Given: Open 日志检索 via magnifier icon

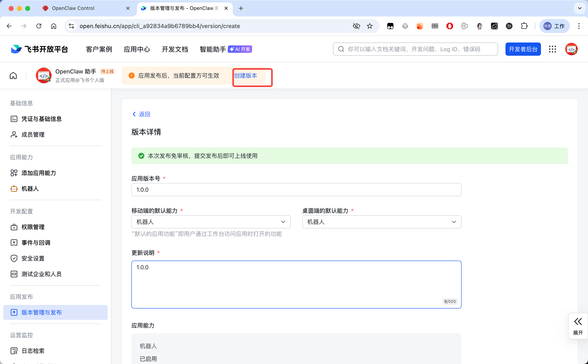Looking at the screenshot, I should 14,351.
